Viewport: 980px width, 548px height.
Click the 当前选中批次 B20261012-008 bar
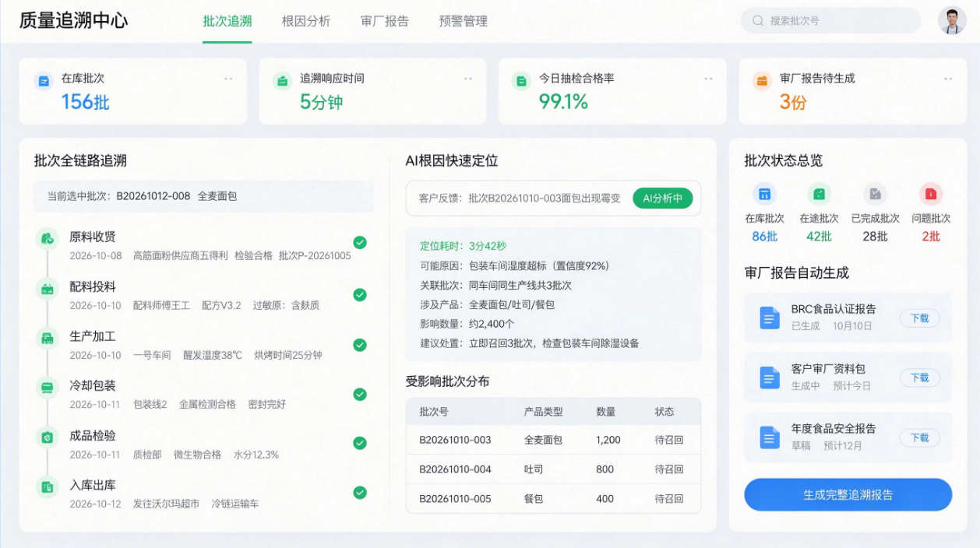point(204,196)
